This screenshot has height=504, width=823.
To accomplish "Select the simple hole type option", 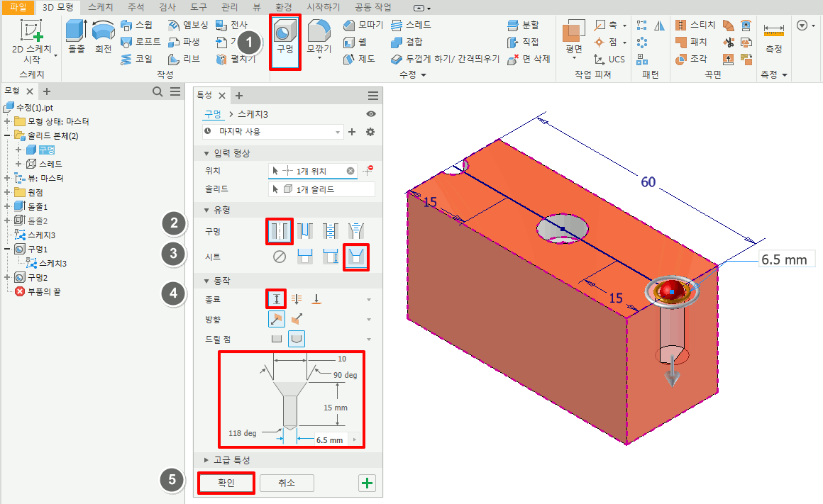I will pyautogui.click(x=280, y=230).
